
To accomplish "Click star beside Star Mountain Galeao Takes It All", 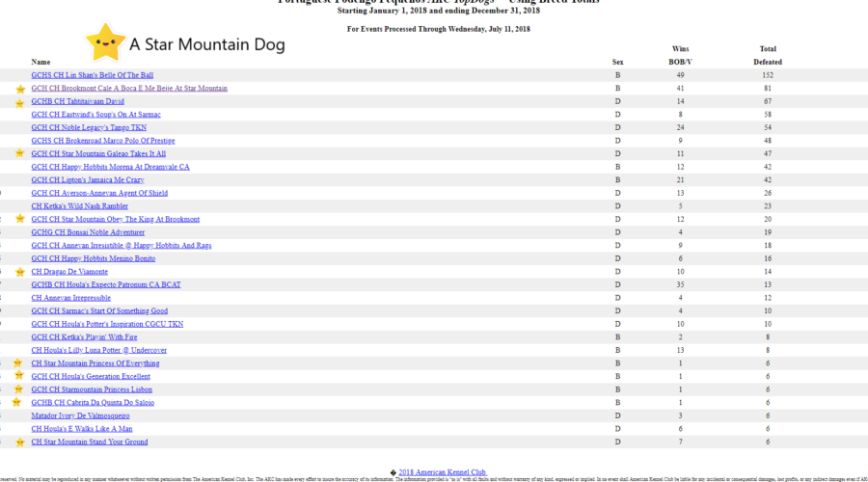I will 20,152.
